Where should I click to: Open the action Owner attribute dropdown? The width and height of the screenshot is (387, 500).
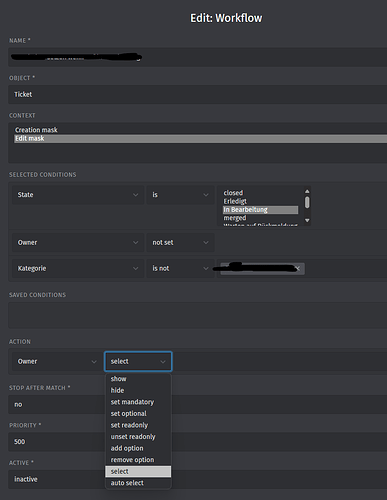[57, 361]
